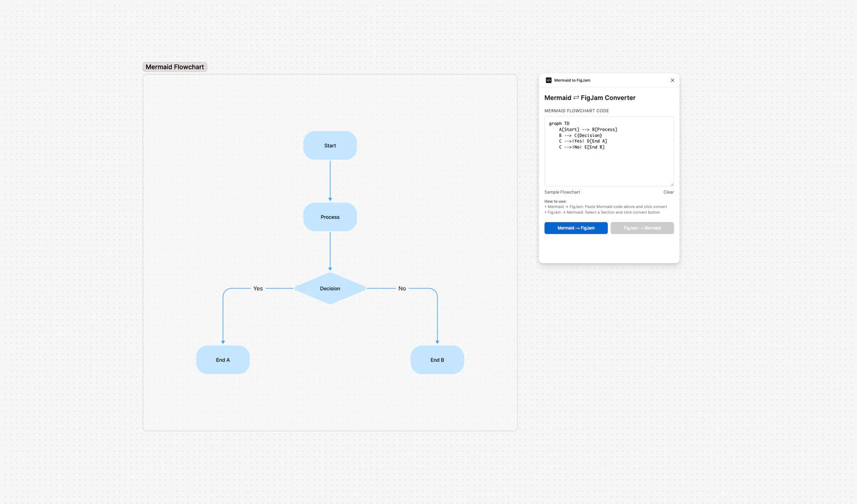Load the Sample Flowchart code
Screen dimensions: 857x504
(562, 192)
